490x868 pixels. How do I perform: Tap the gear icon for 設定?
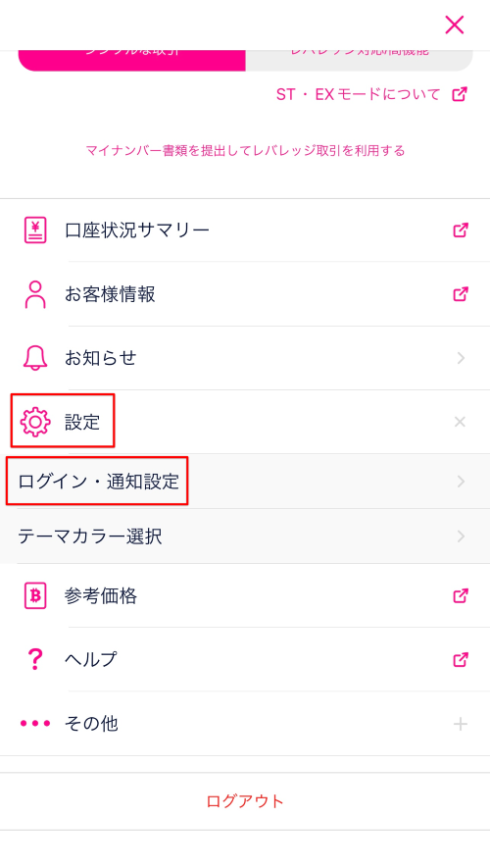[x=35, y=422]
